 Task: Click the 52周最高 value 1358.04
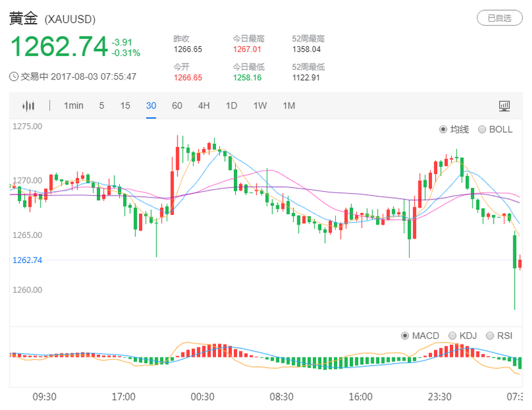306,49
